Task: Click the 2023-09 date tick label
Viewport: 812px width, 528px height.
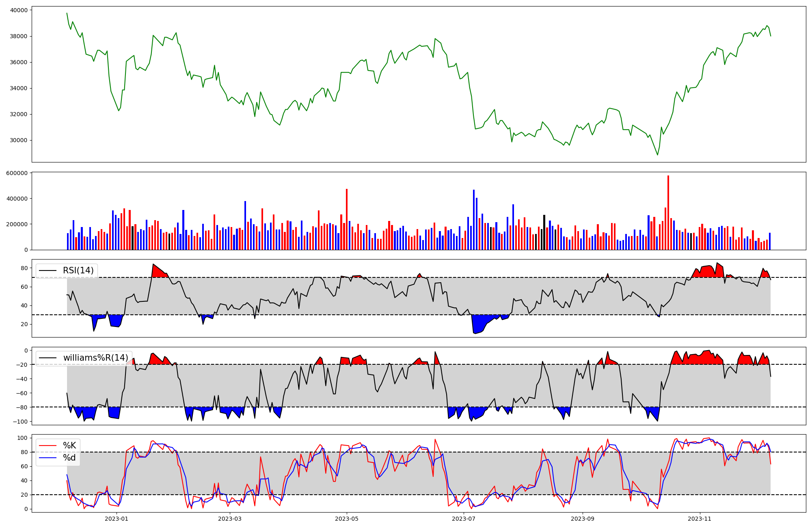Action: 583,519
